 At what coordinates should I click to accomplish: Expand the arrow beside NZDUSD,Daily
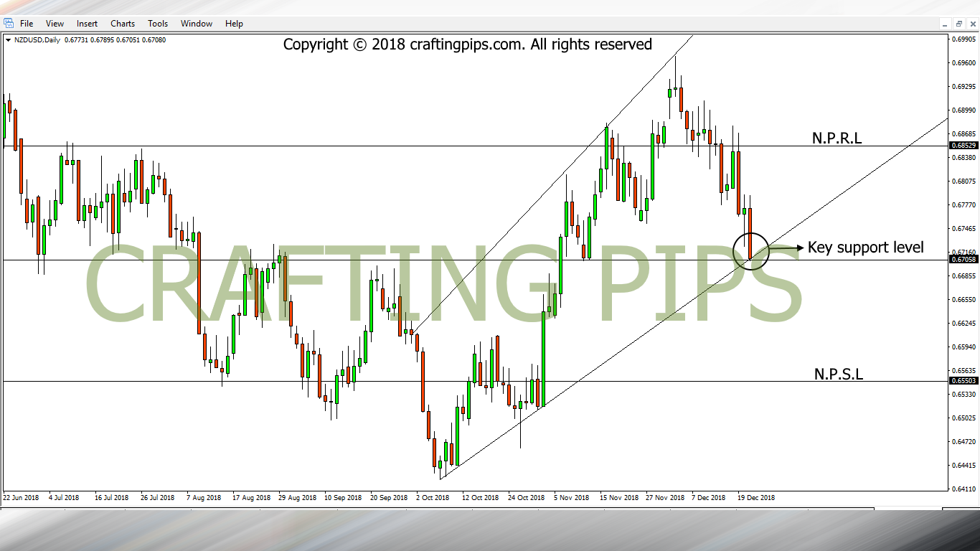[x=8, y=40]
